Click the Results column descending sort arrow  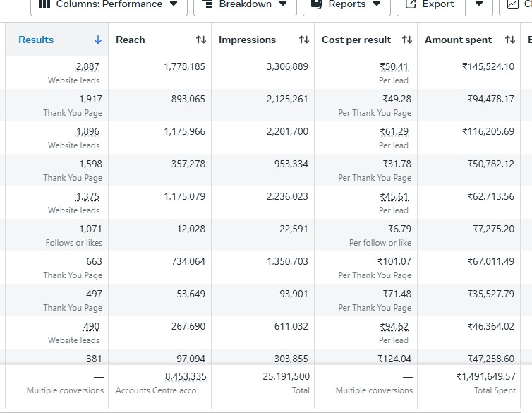click(x=97, y=40)
